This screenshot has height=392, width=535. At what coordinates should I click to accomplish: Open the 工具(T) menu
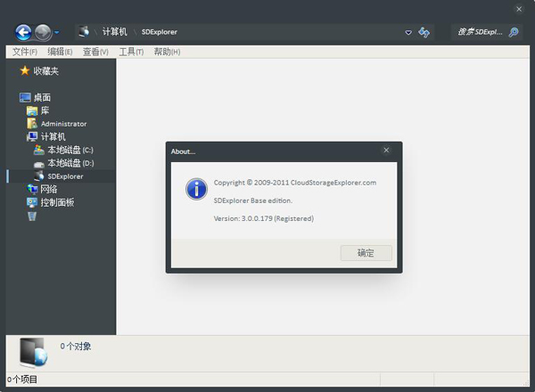click(x=131, y=52)
